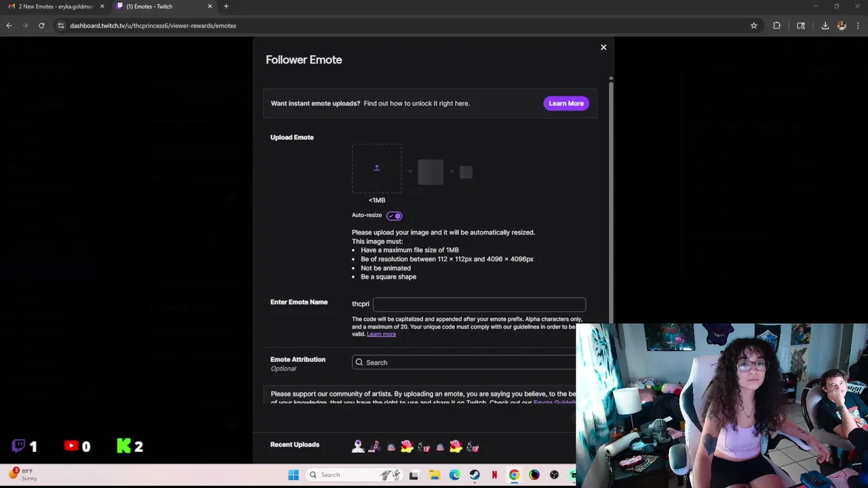
Task: Click the small gray emote preview square
Action: [x=466, y=172]
